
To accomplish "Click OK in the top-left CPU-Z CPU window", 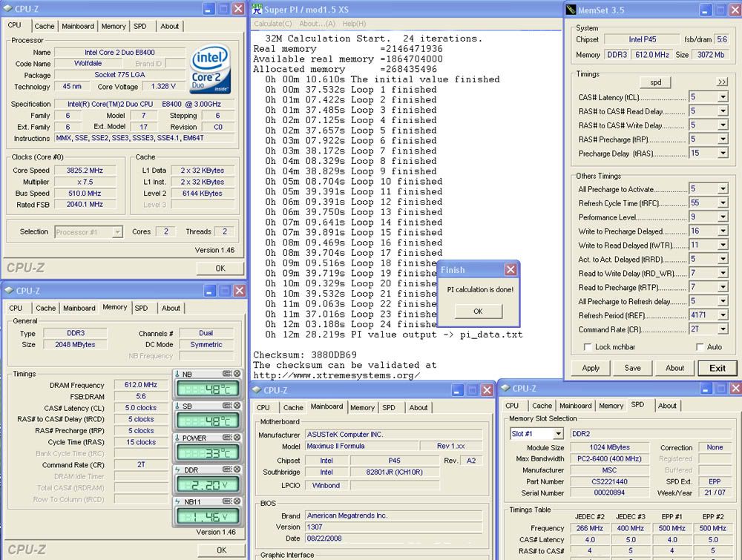I will tap(220, 269).
